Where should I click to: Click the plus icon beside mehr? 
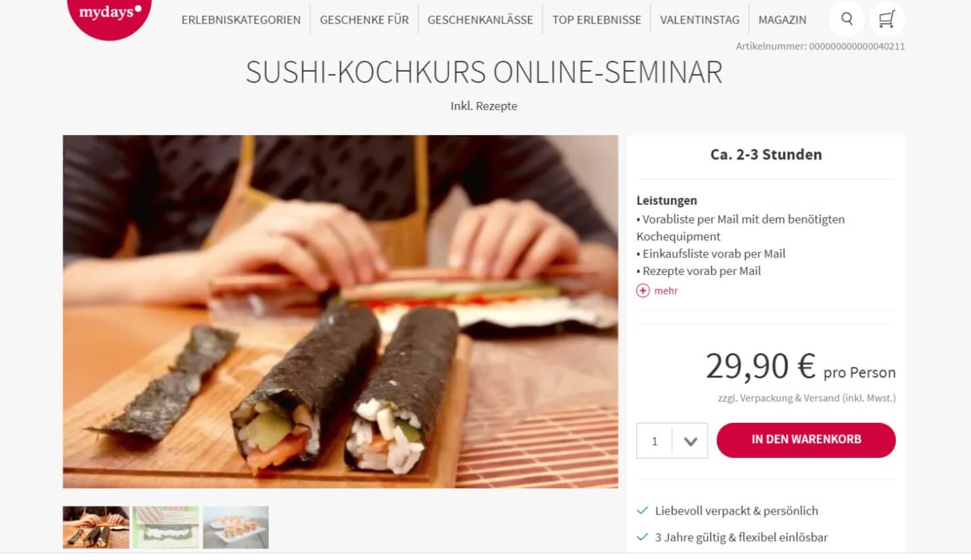click(x=643, y=290)
